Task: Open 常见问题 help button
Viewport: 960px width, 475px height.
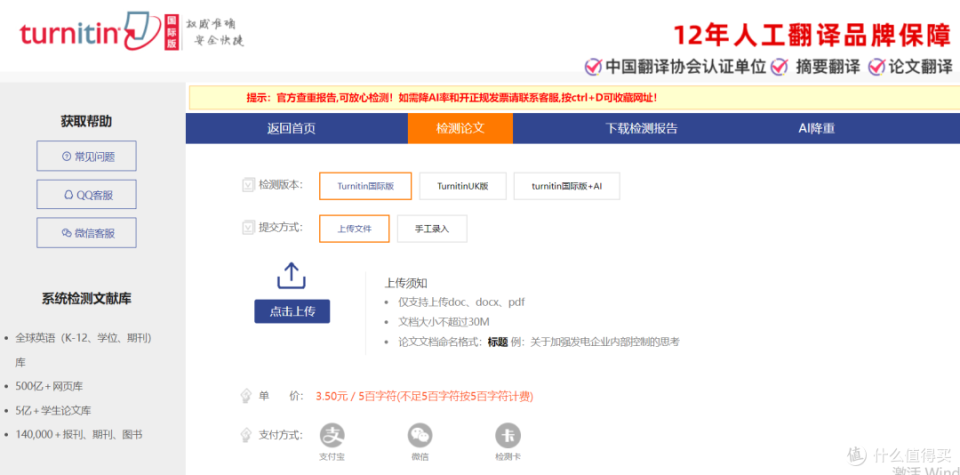Action: click(86, 156)
